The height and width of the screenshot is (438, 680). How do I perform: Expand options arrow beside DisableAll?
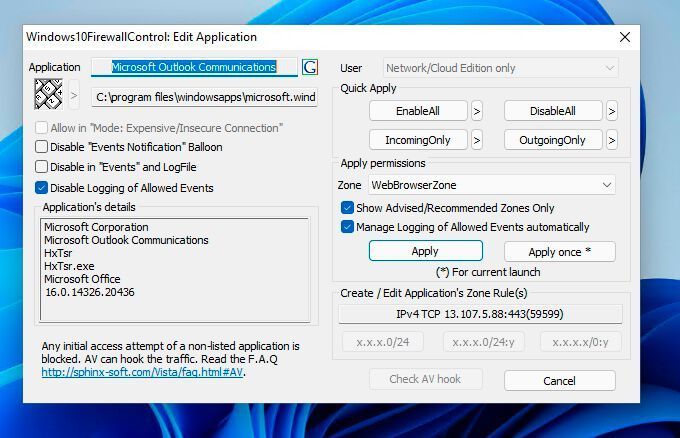[612, 111]
